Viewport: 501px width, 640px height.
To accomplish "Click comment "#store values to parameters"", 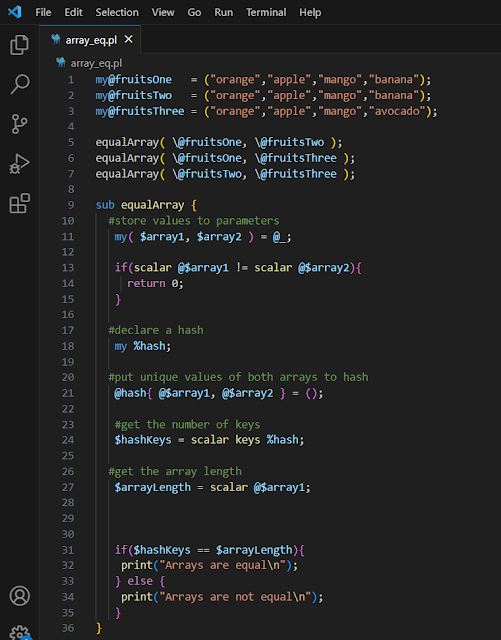I will [x=194, y=221].
